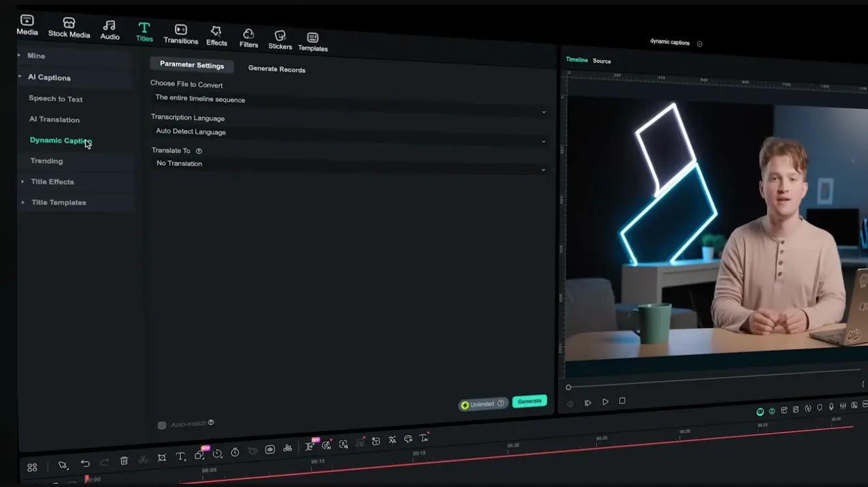
Task: Toggle the microphone voiceover recording icon
Action: [x=831, y=407]
